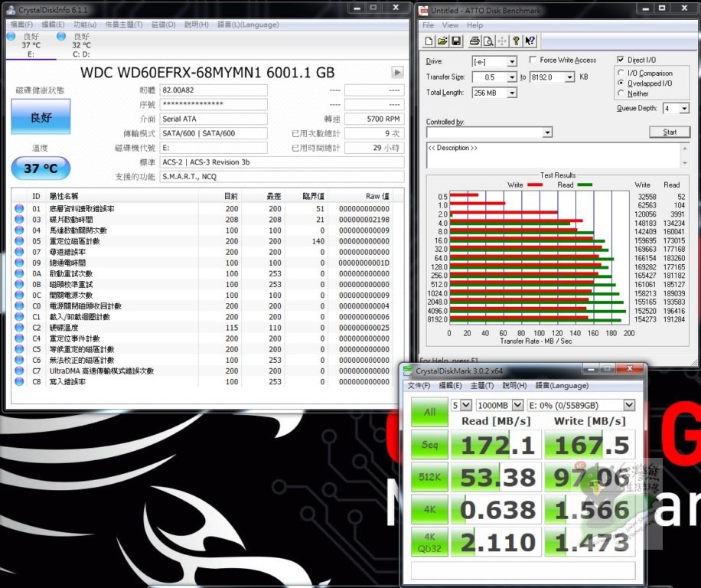Click status circle of SMART row 09
This screenshot has width=701, height=588.
(x=19, y=263)
